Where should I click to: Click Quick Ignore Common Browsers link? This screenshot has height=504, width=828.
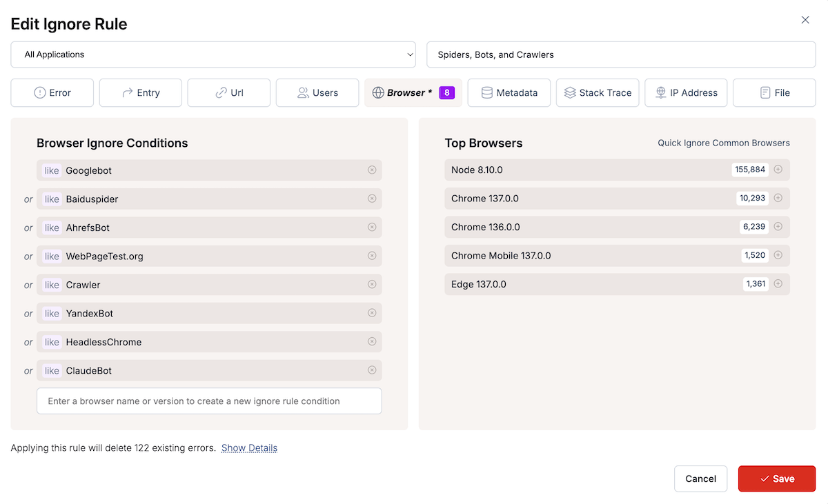(723, 143)
